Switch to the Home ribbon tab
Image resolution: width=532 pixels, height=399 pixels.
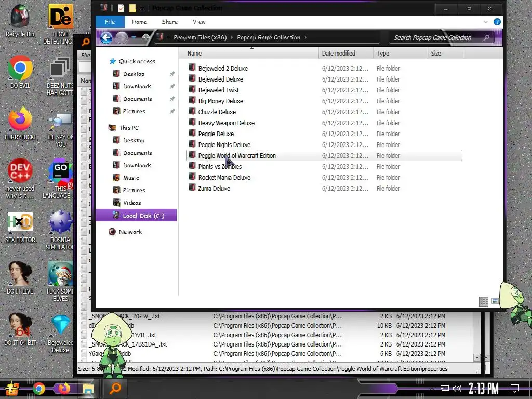(139, 22)
